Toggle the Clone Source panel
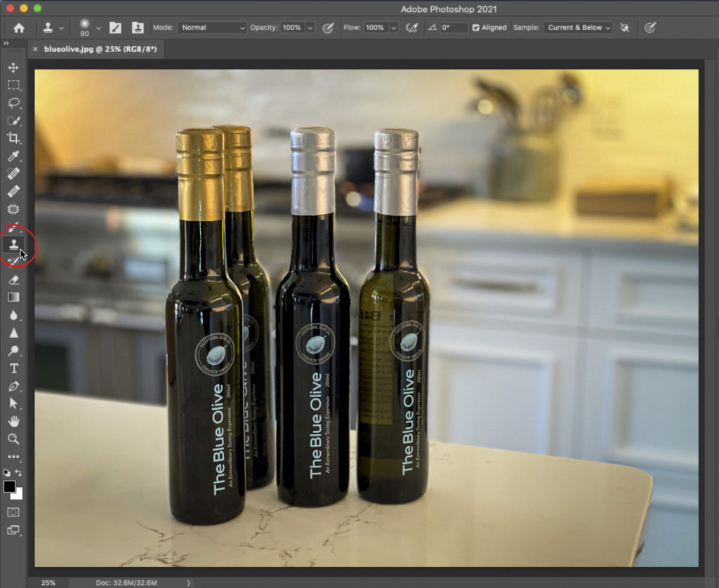The width and height of the screenshot is (719, 588). [x=138, y=27]
